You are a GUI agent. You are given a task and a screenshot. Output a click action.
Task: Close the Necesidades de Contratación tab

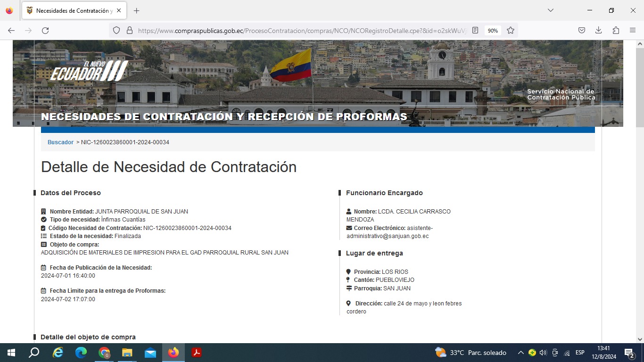coord(118,10)
